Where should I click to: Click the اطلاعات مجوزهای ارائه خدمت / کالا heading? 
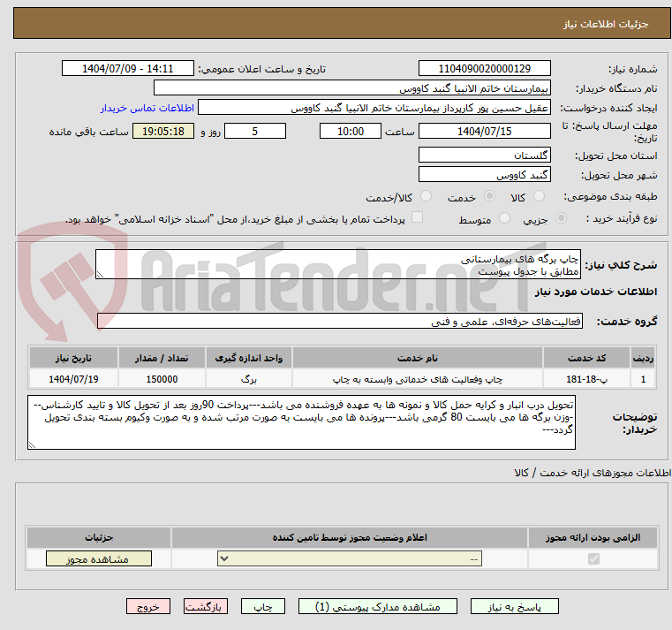click(593, 473)
